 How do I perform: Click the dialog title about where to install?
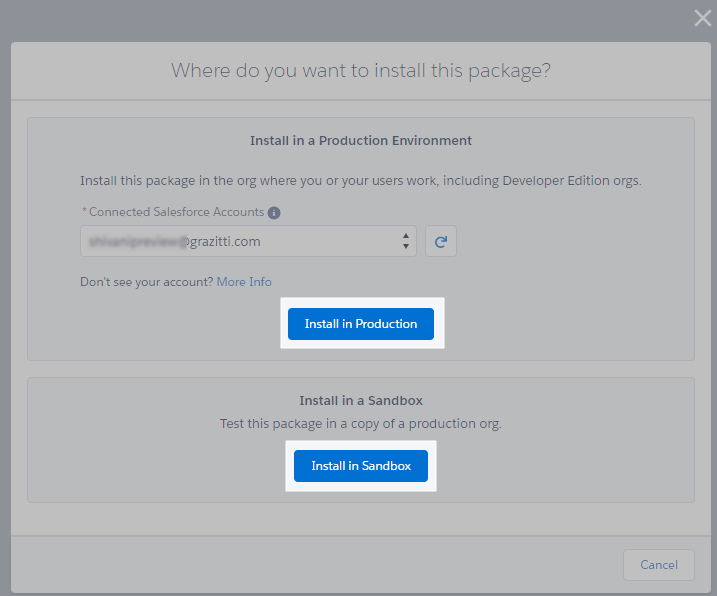pos(360,70)
